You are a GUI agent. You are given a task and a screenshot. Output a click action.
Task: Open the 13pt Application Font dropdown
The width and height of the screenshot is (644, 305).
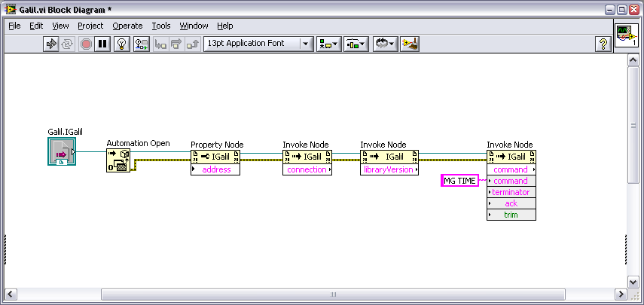258,44
